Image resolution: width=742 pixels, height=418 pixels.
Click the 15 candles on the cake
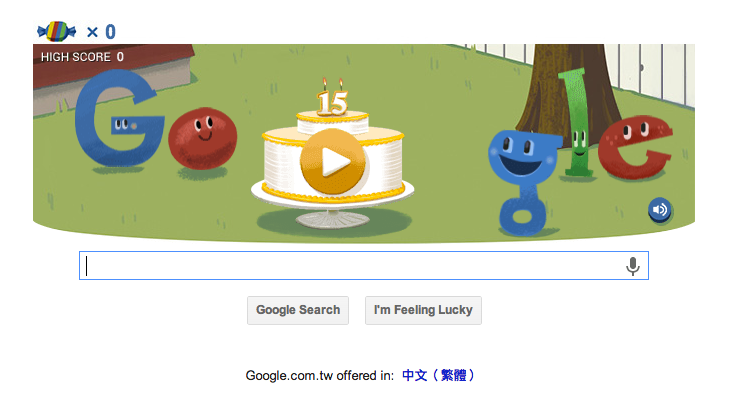[x=332, y=98]
